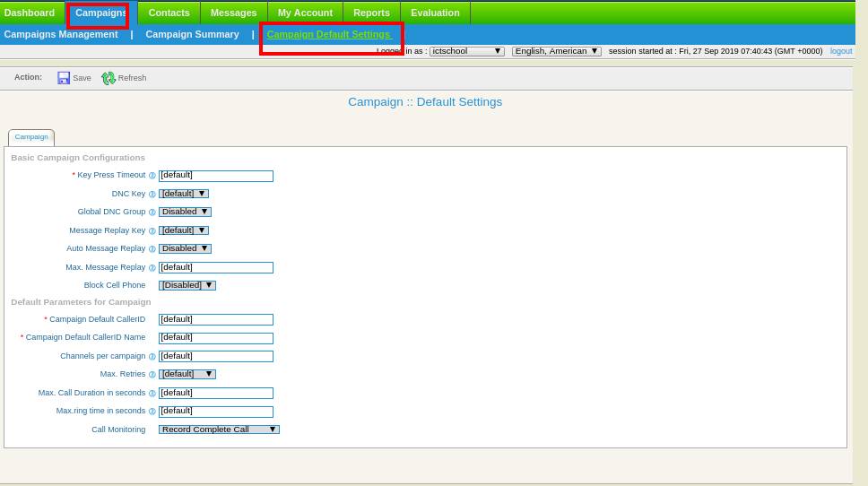The width and height of the screenshot is (868, 486).
Task: Open the Global DNC Group dropdown
Action: pos(185,212)
